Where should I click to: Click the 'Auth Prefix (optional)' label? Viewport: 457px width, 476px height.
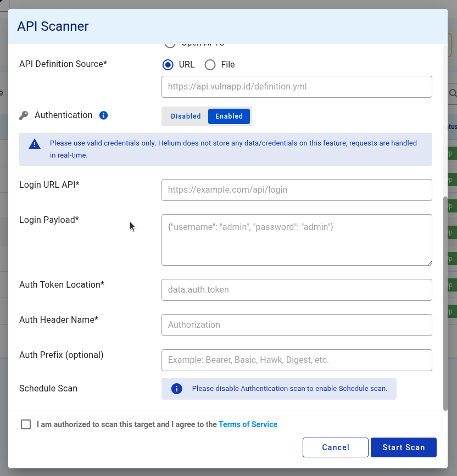click(x=62, y=355)
